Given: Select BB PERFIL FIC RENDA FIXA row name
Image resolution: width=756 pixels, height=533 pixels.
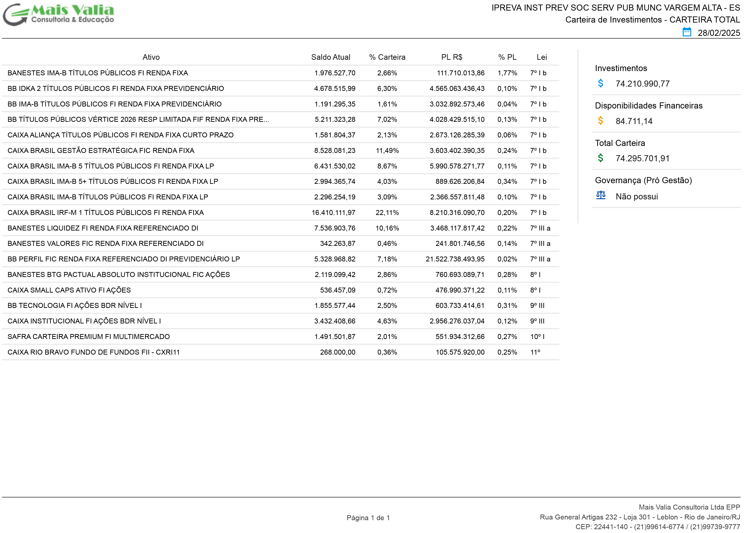Looking at the screenshot, I should (123, 259).
